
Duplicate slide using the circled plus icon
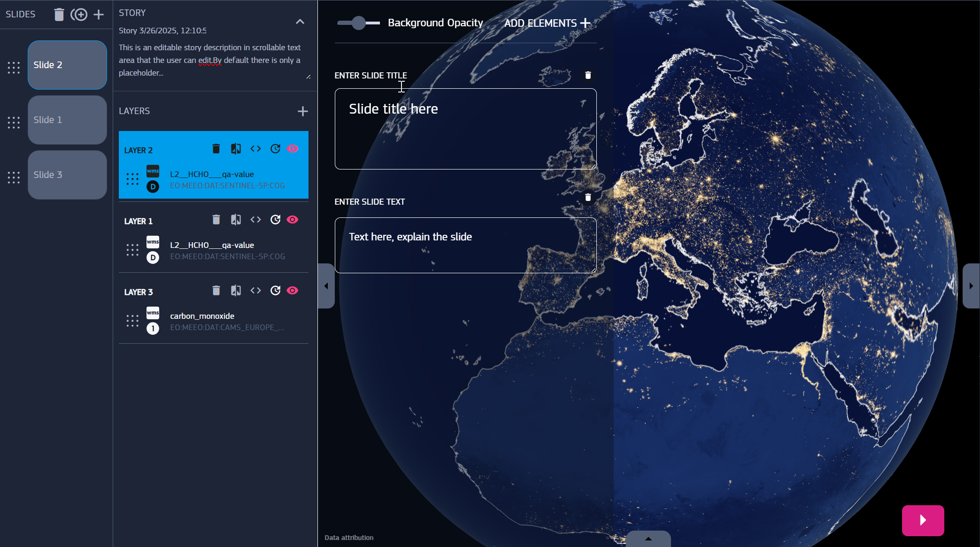pyautogui.click(x=79, y=15)
